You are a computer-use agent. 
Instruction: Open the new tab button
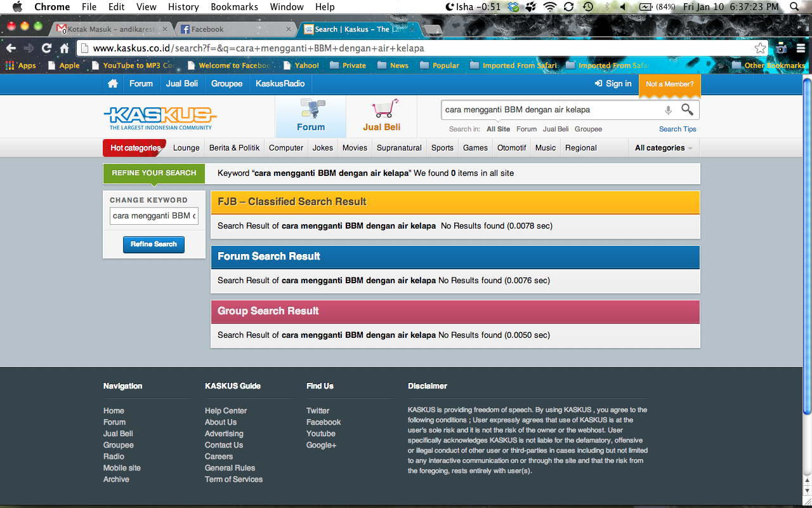[433, 30]
